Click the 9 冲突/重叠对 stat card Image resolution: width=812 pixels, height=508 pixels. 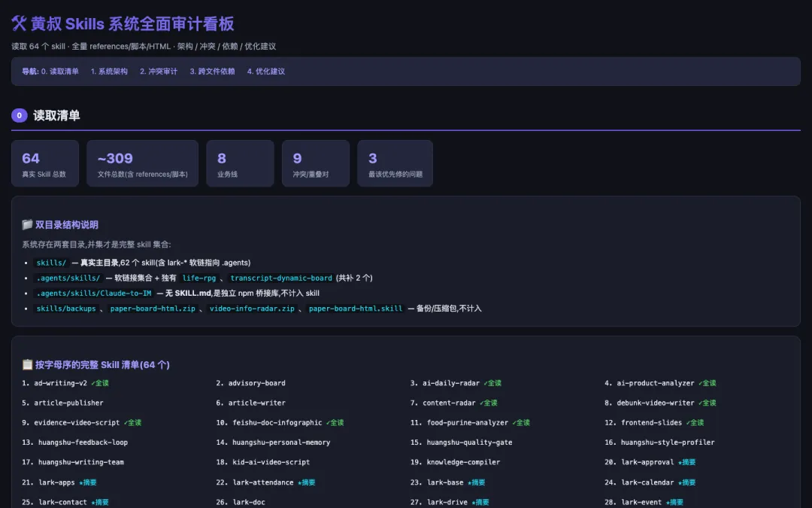coord(316,163)
